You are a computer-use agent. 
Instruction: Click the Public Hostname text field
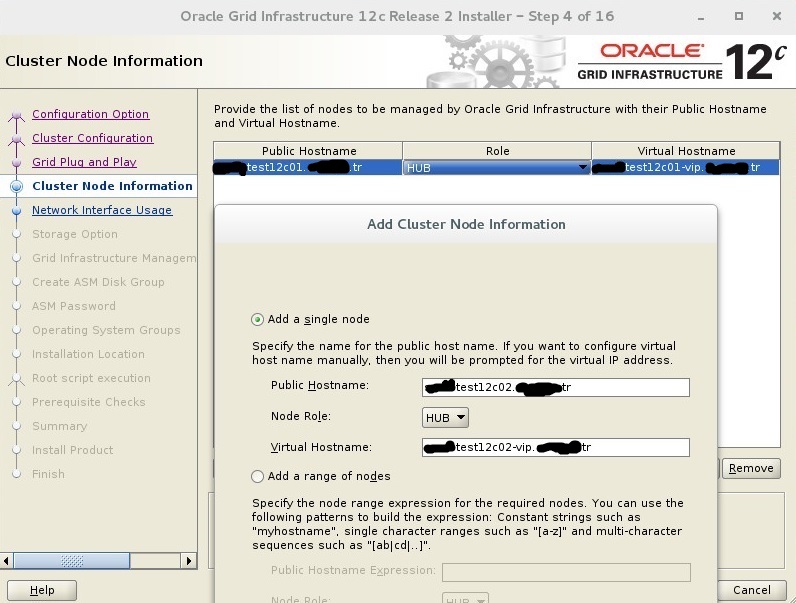[555, 387]
